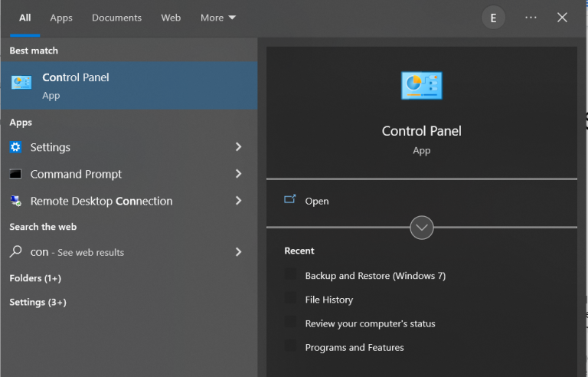This screenshot has width=588, height=377.
Task: Expand Command Prompt options chevron
Action: 239,173
